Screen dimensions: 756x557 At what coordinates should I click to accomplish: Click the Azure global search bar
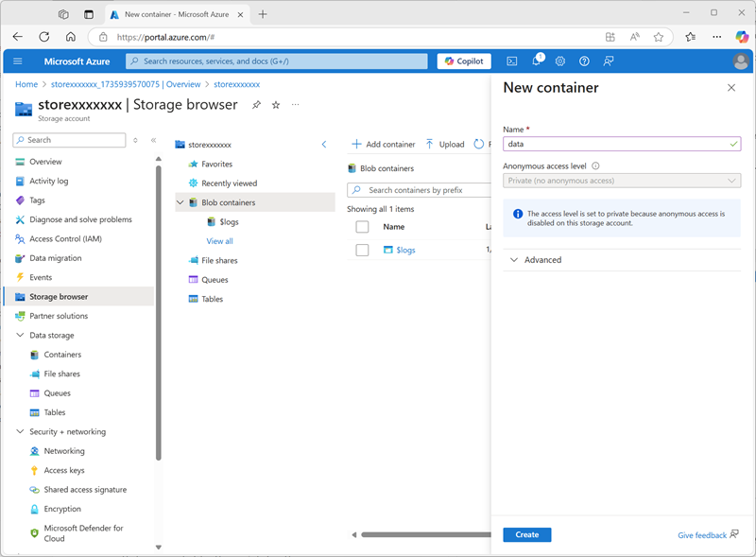pos(277,61)
